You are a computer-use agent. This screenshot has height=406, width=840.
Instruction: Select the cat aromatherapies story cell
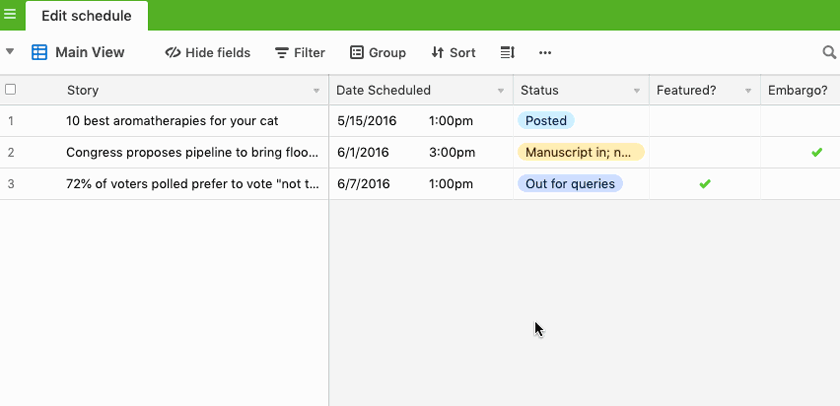pos(172,121)
